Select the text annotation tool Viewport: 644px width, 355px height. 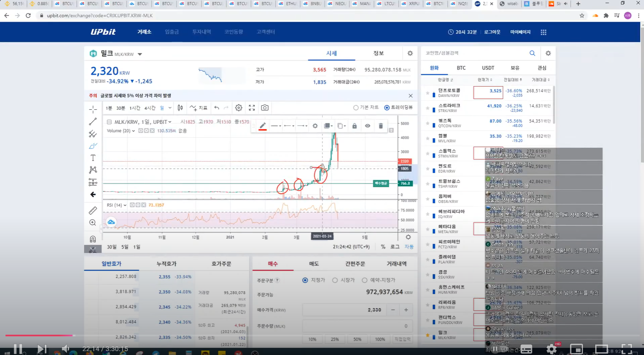click(93, 158)
